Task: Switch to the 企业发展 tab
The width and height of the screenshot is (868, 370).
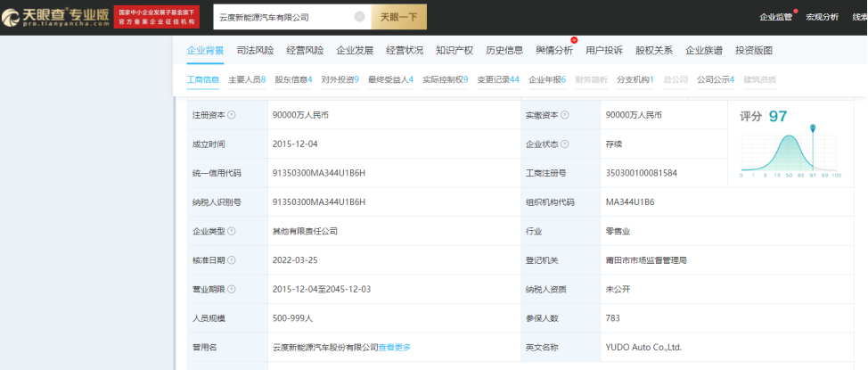Action: (x=355, y=51)
